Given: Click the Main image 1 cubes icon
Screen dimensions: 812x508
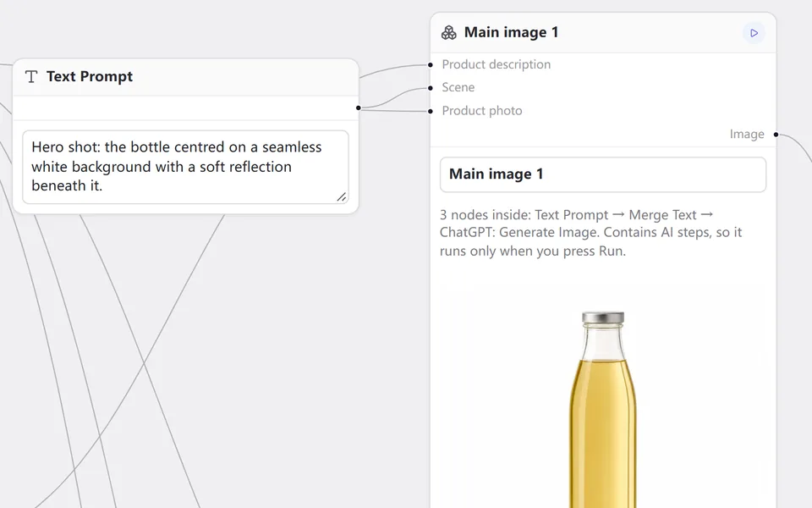Looking at the screenshot, I should (449, 33).
